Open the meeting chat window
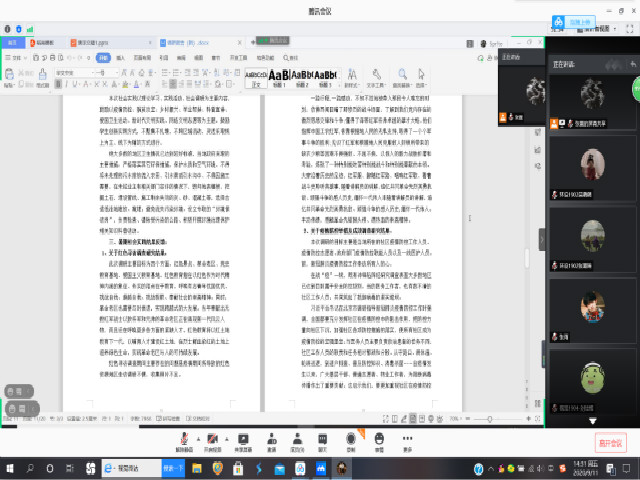The width and height of the screenshot is (640, 480). [x=322, y=442]
